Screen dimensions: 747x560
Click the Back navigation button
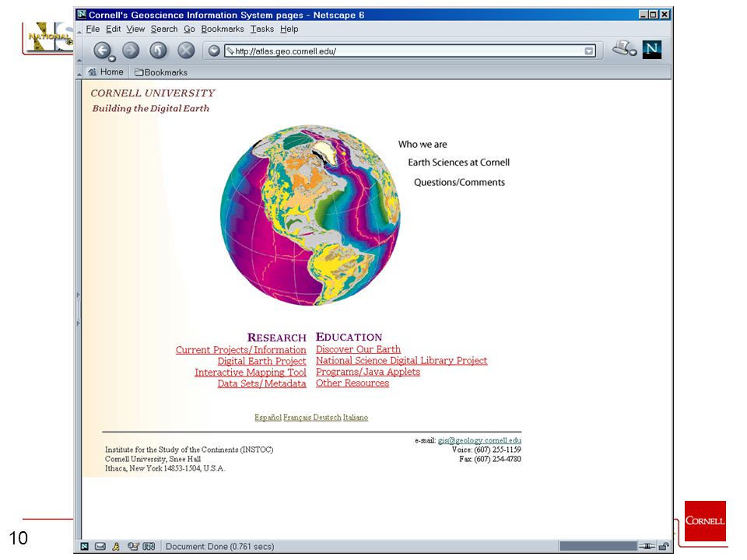[x=101, y=50]
